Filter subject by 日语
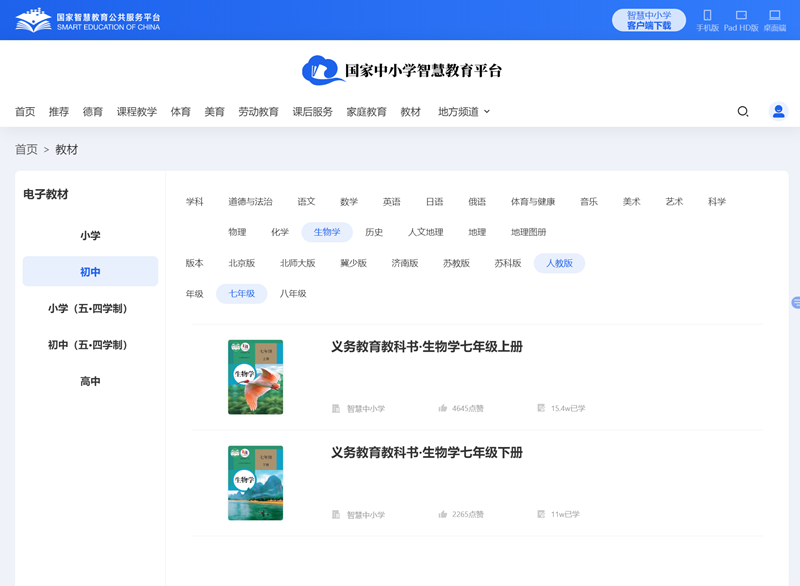The height and width of the screenshot is (586, 800). pos(435,201)
